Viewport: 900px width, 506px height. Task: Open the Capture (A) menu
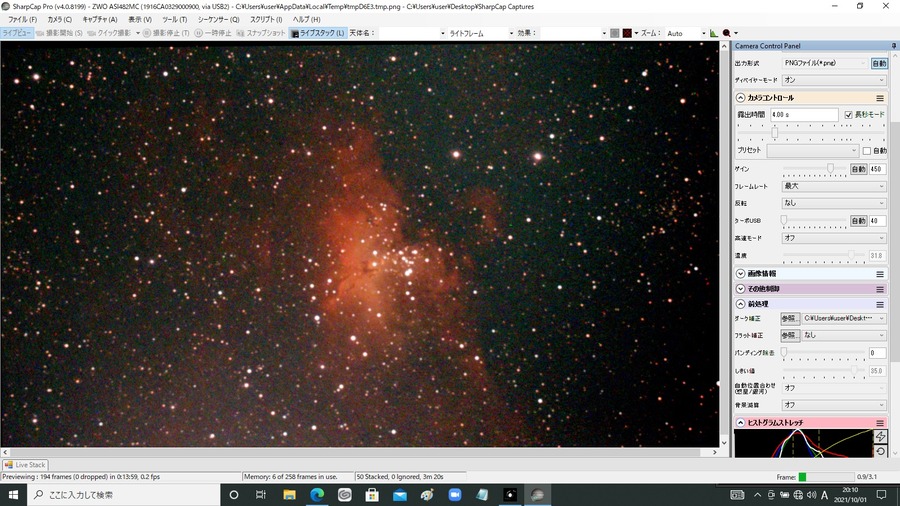(x=99, y=20)
